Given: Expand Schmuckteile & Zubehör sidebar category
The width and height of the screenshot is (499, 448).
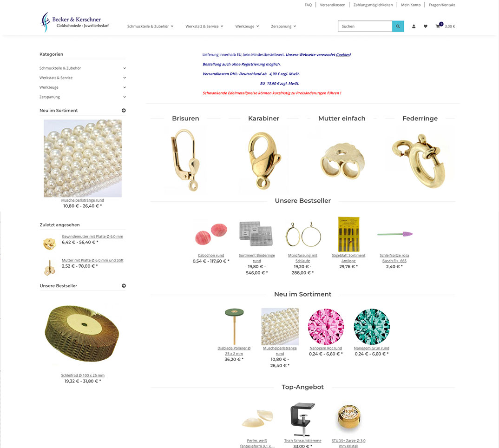Looking at the screenshot, I should point(125,68).
